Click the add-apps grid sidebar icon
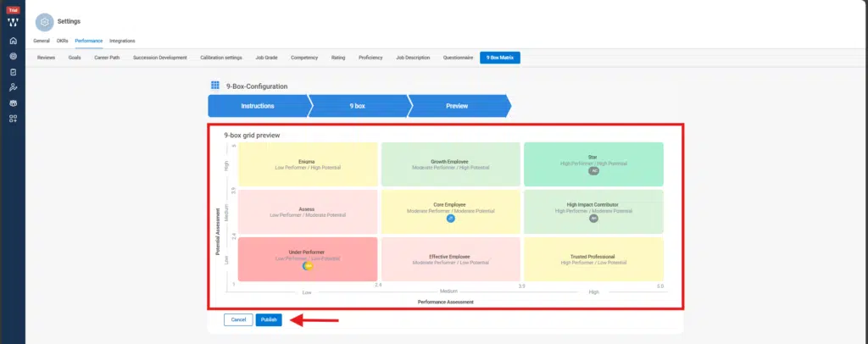868x344 pixels. click(x=13, y=118)
